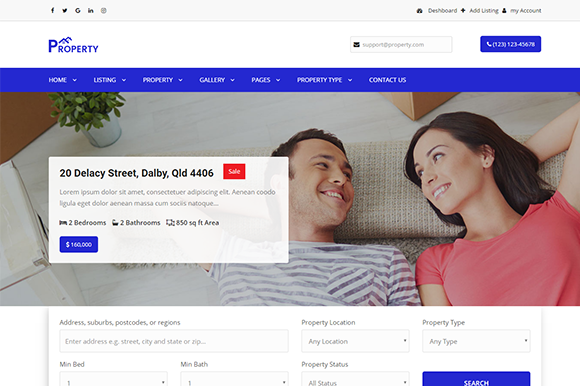Click the Search button
The height and width of the screenshot is (386, 580).
point(476,379)
